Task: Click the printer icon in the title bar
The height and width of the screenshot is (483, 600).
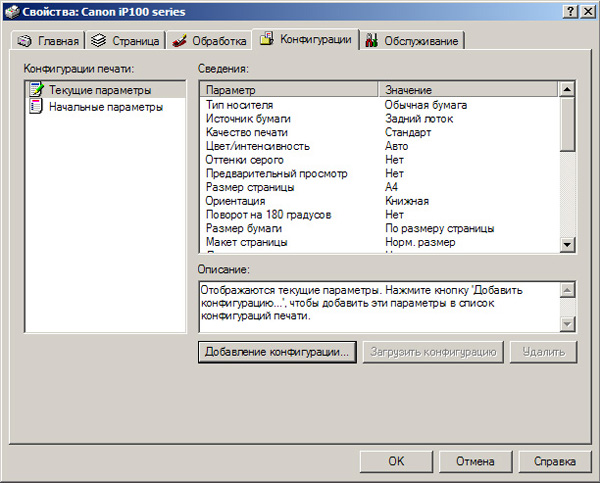Action: pyautogui.click(x=12, y=11)
